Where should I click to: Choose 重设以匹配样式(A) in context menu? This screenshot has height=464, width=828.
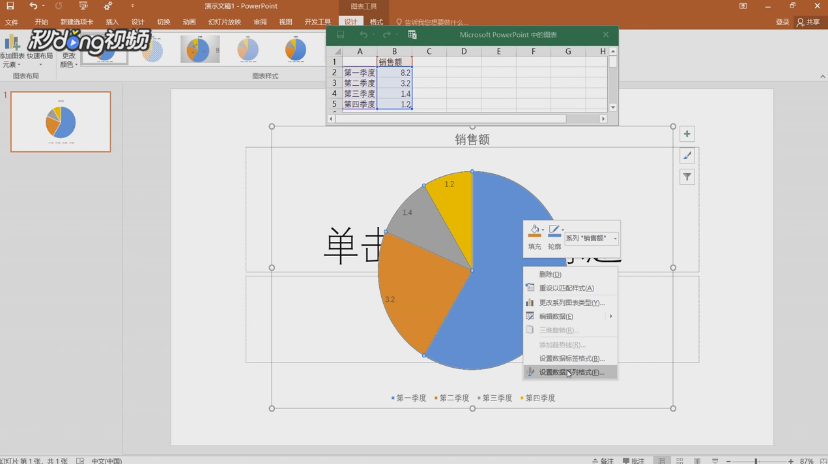point(570,288)
